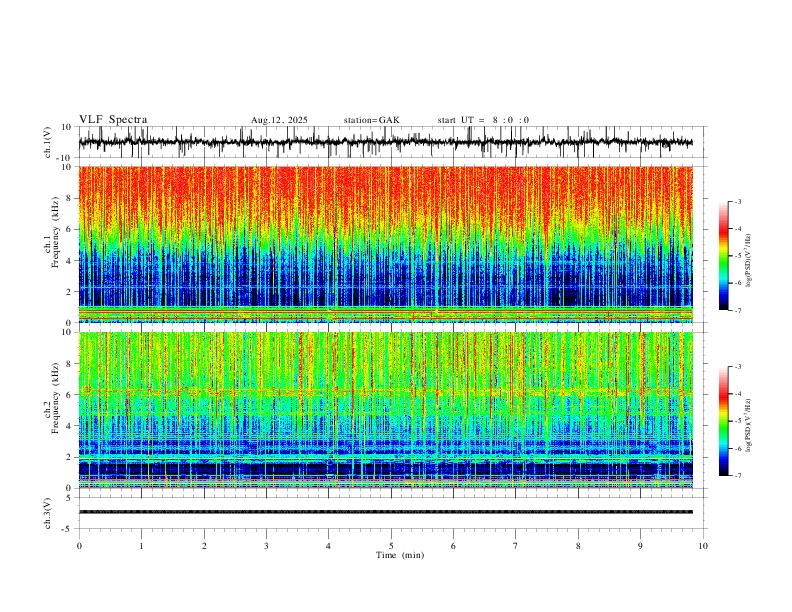
Task: Click the ch.2 color scale bar
Action: (x=723, y=421)
